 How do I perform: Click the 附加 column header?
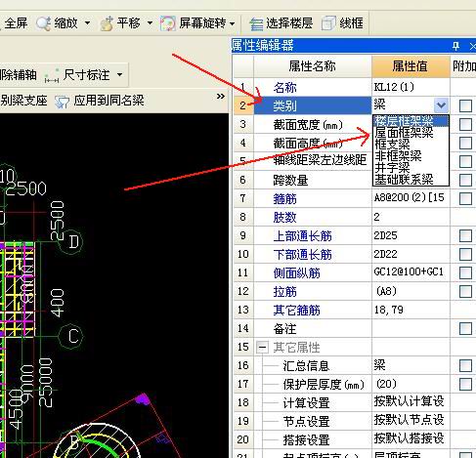click(x=463, y=66)
